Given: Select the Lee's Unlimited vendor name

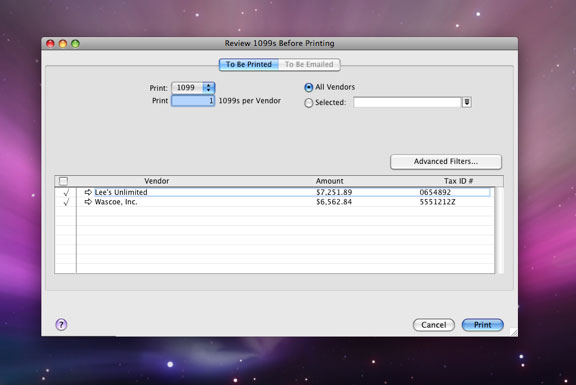Looking at the screenshot, I should (121, 192).
